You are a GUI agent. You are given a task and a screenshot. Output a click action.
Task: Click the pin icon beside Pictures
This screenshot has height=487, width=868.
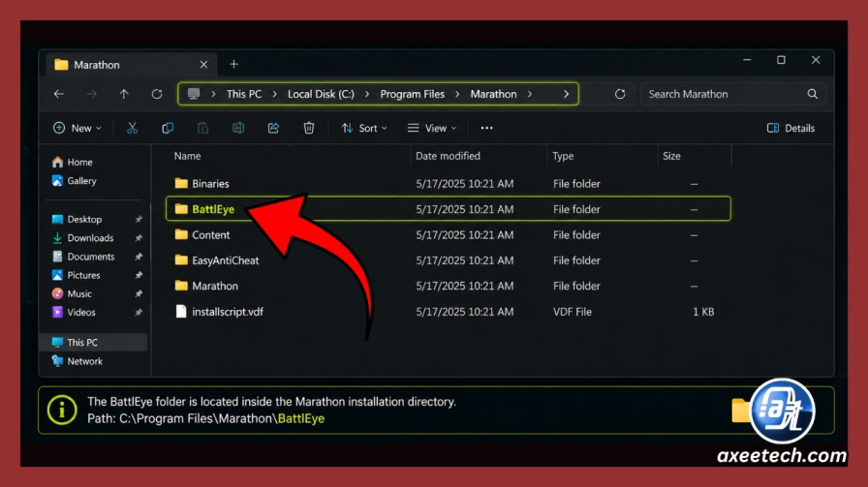pyautogui.click(x=139, y=275)
